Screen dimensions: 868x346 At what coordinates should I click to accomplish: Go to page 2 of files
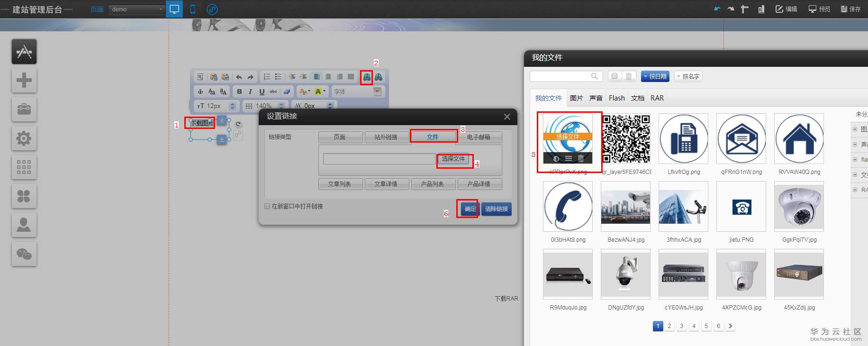pyautogui.click(x=669, y=326)
